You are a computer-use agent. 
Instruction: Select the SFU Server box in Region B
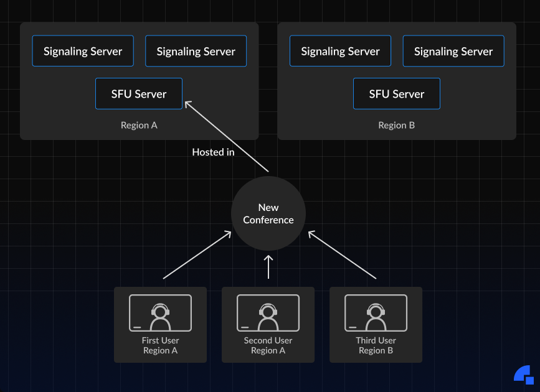pos(397,94)
